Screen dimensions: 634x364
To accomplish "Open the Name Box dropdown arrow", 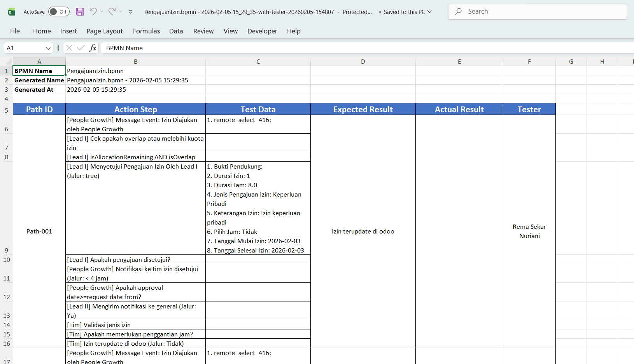I will pyautogui.click(x=48, y=48).
